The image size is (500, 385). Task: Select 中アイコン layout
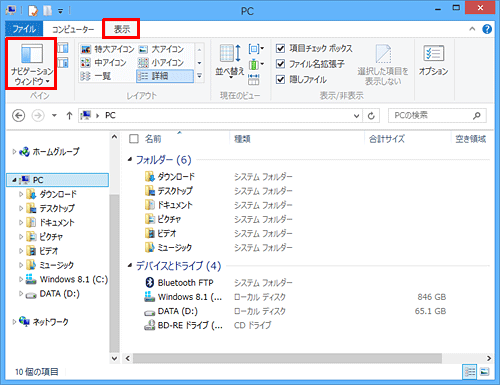(103, 63)
